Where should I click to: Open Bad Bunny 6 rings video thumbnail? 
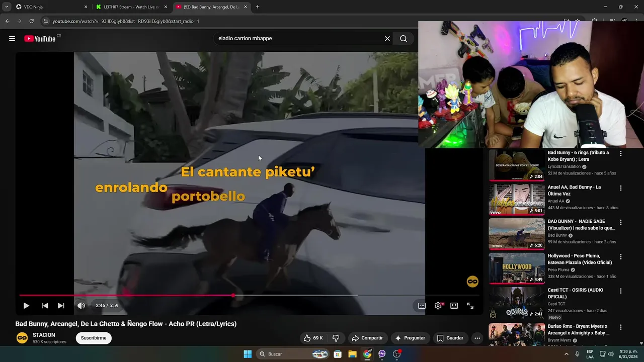coord(517,165)
